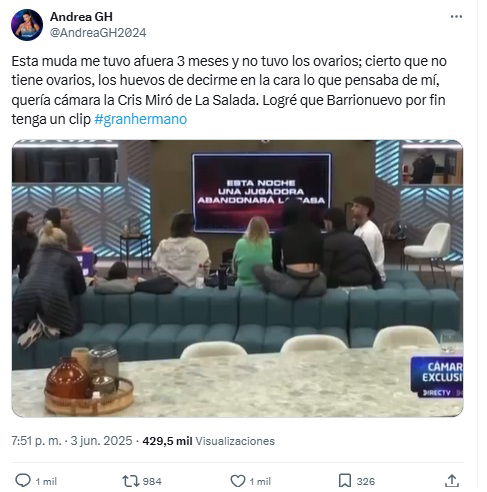Click the 3 jun. 2025 date

pyautogui.click(x=101, y=441)
